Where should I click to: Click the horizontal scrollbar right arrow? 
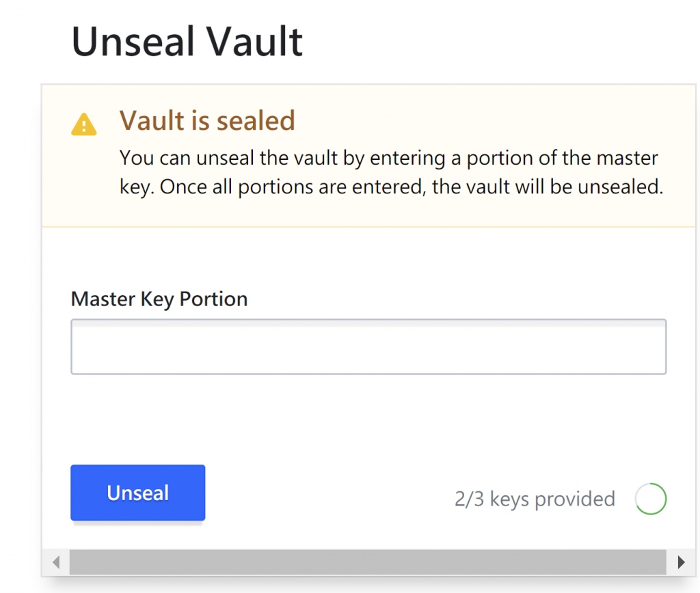click(x=681, y=562)
